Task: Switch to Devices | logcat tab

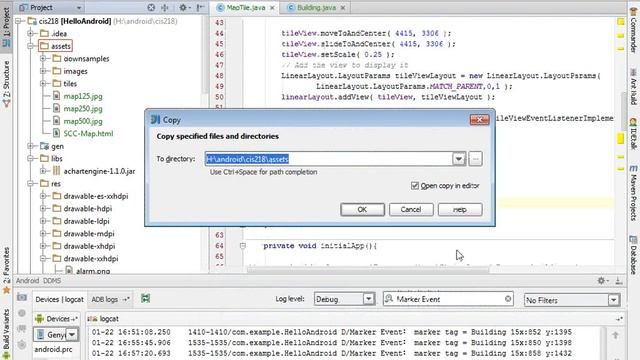Action: tap(59, 299)
